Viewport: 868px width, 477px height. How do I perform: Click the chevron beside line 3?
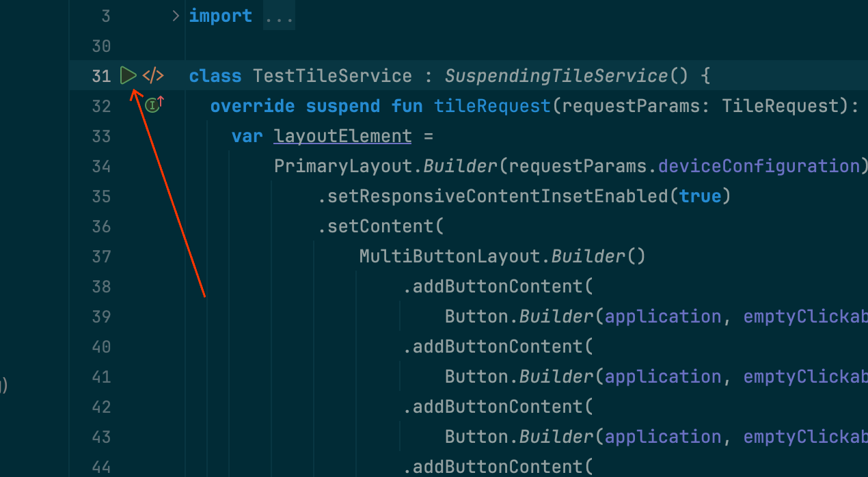[x=176, y=14]
